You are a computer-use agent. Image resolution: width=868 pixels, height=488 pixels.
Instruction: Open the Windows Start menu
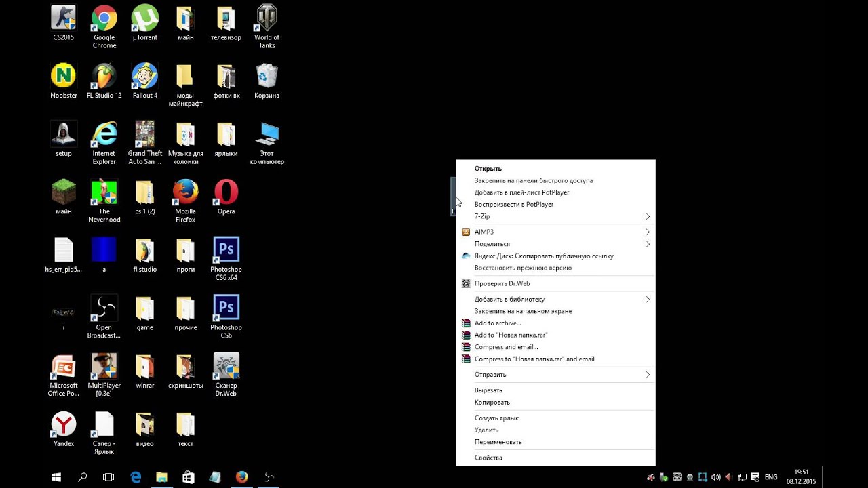click(56, 477)
